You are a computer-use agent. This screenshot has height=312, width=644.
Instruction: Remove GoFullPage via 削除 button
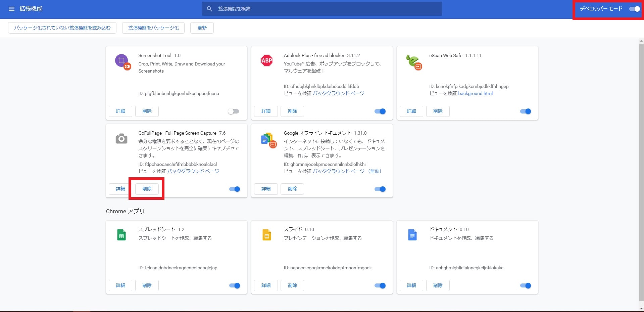pos(147,189)
